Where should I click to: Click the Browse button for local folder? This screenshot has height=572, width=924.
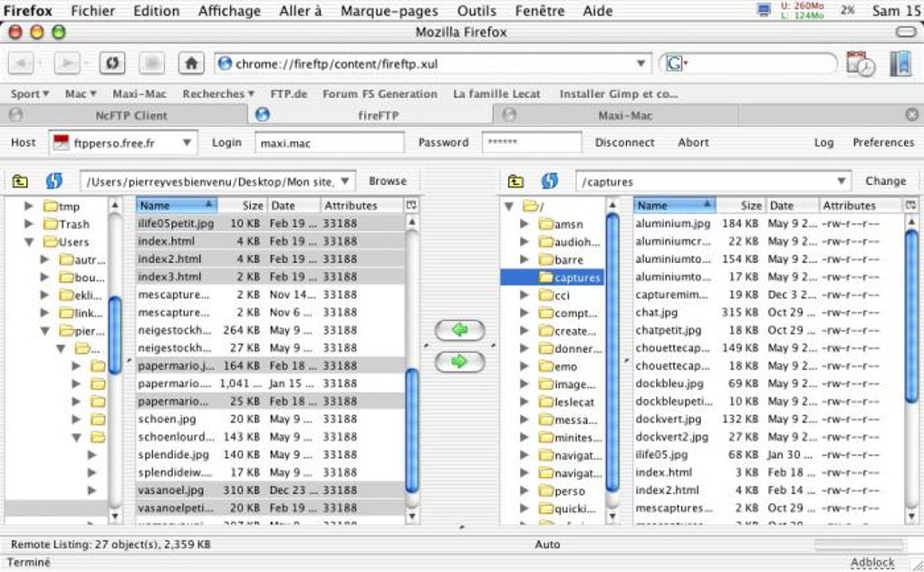(x=387, y=181)
